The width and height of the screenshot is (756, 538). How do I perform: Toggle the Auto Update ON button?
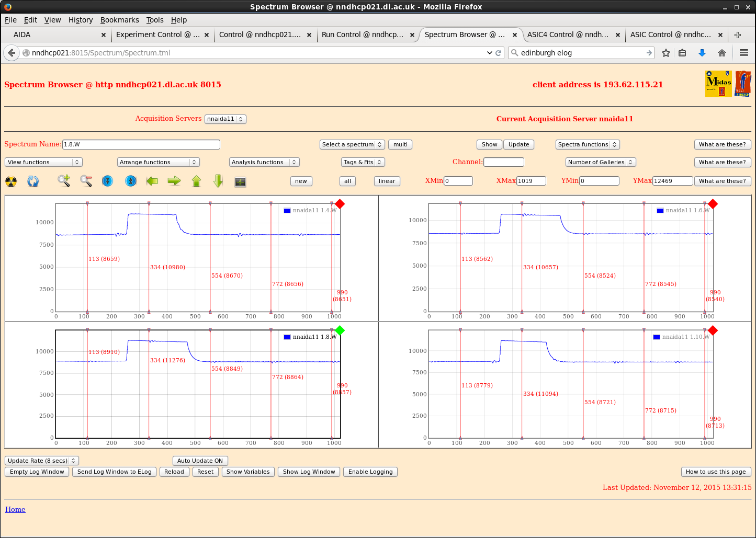tap(200, 461)
